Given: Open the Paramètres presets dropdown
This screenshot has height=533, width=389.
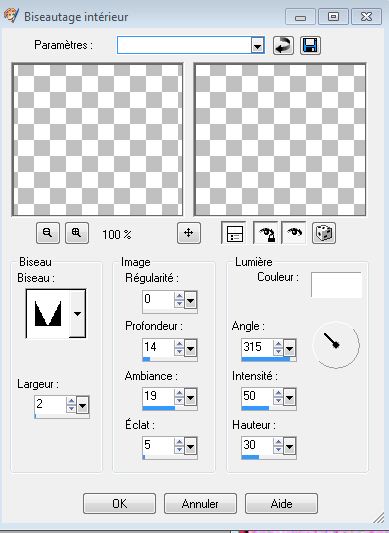Looking at the screenshot, I should [x=257, y=45].
